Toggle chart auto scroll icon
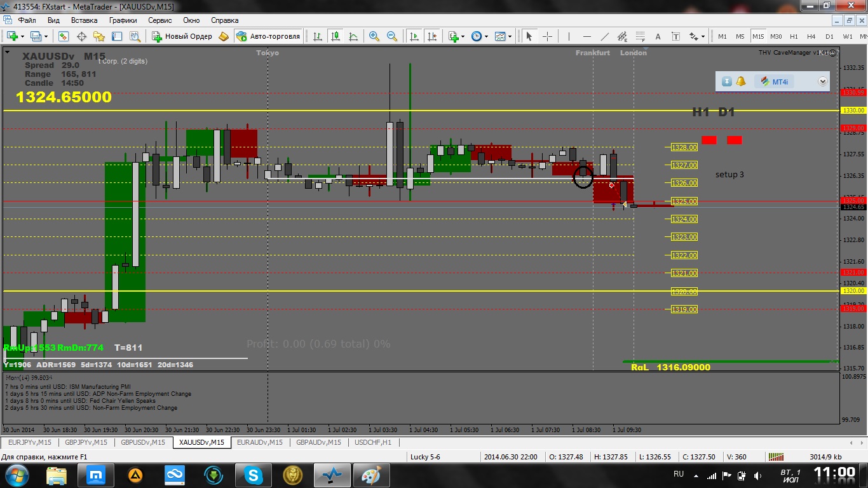Image resolution: width=868 pixels, height=488 pixels. coord(414,36)
